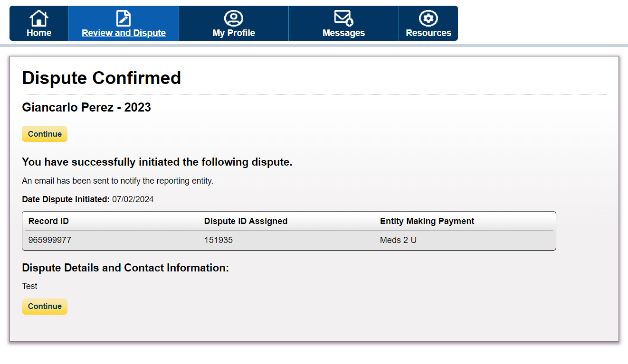Click the Resources gear icon
The width and height of the screenshot is (628, 364).
(428, 19)
